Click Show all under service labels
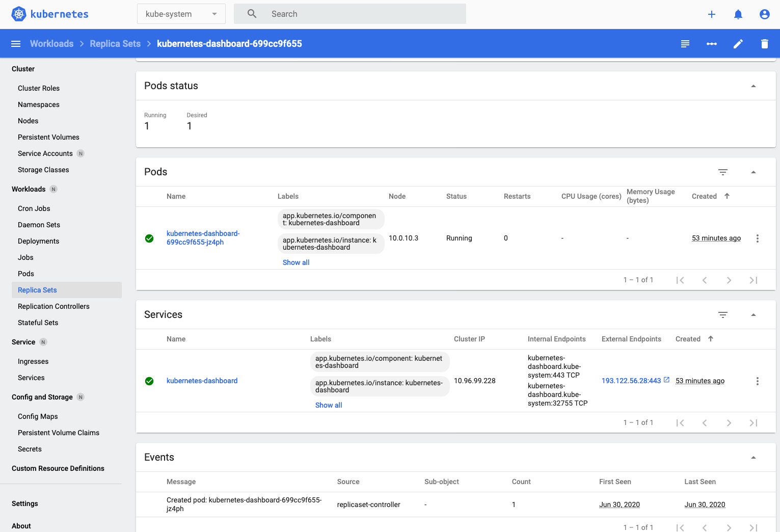This screenshot has width=780, height=532. tap(329, 405)
